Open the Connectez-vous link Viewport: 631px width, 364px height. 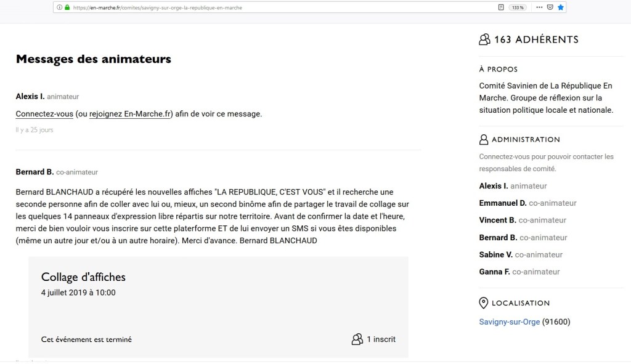tap(44, 113)
